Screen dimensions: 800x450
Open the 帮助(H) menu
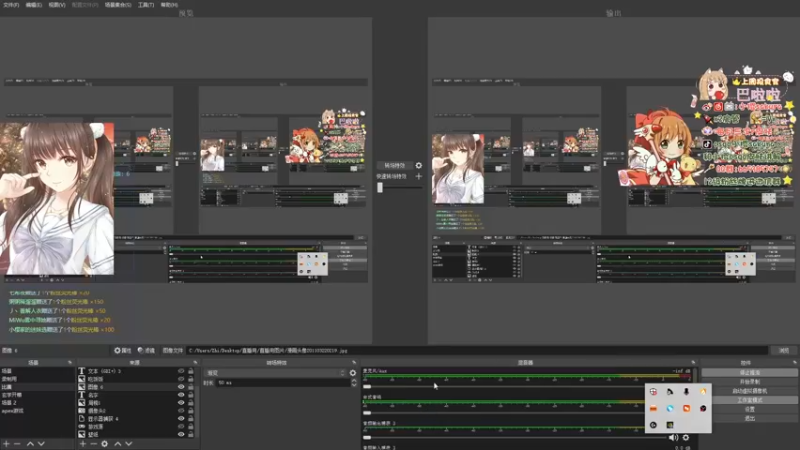(x=169, y=5)
